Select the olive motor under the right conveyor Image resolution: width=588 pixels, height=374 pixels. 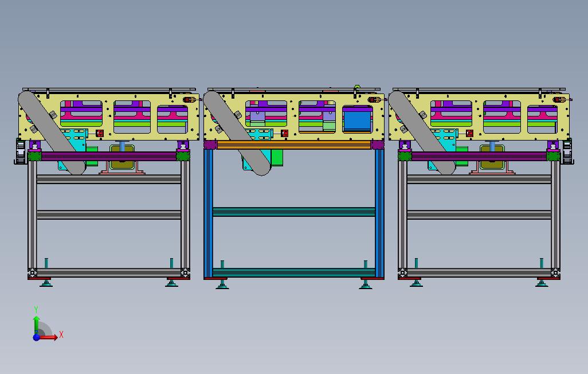tap(492, 157)
